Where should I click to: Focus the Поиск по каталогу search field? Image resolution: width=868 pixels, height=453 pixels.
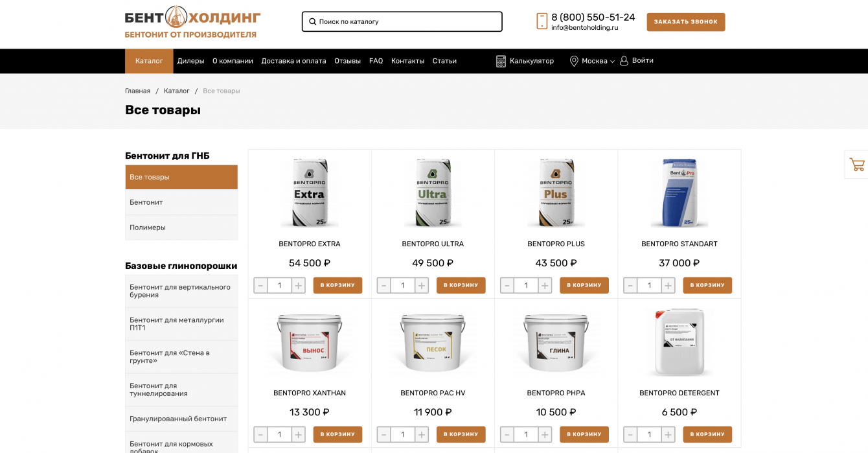click(x=402, y=21)
